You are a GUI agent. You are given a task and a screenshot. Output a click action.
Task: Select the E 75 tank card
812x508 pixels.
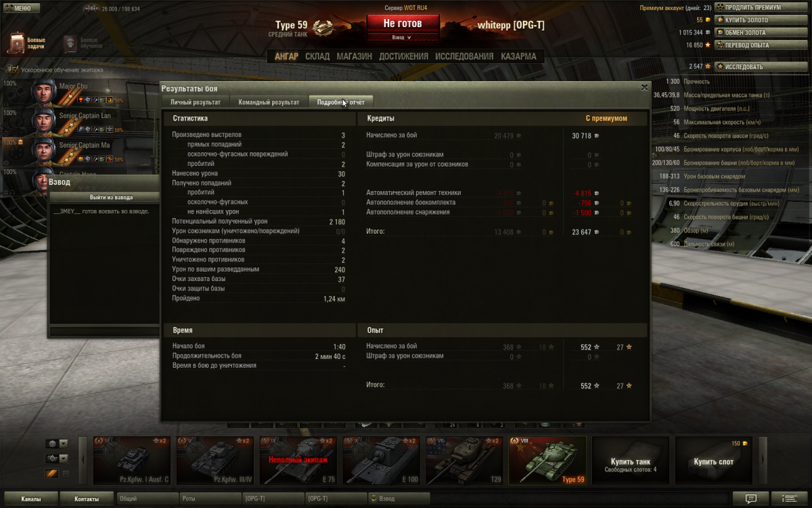click(x=298, y=461)
